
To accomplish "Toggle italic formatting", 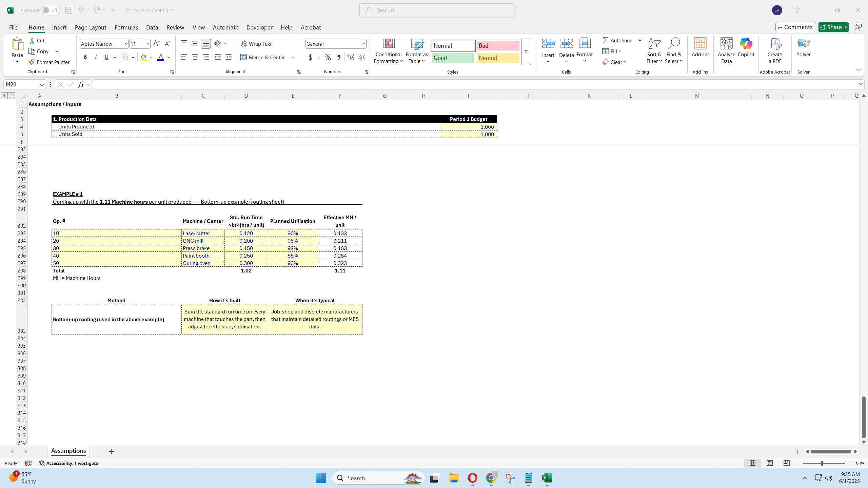I will coord(96,57).
